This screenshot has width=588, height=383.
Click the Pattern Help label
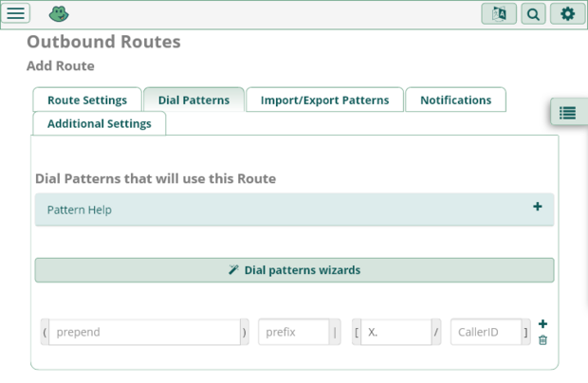click(x=80, y=210)
